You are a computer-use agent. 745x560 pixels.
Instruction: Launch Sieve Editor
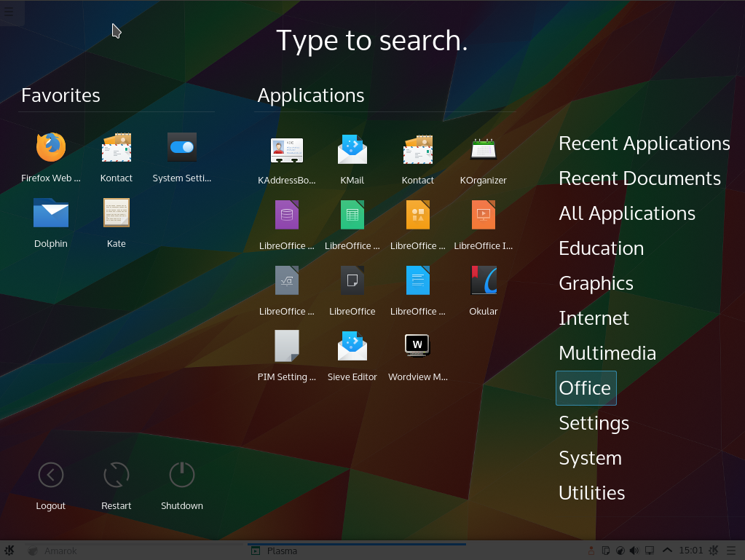pyautogui.click(x=352, y=356)
